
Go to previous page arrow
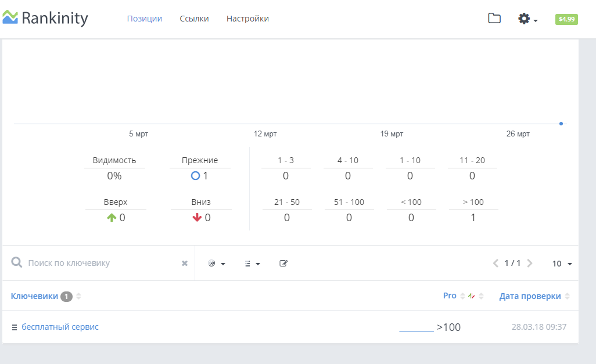pyautogui.click(x=496, y=264)
